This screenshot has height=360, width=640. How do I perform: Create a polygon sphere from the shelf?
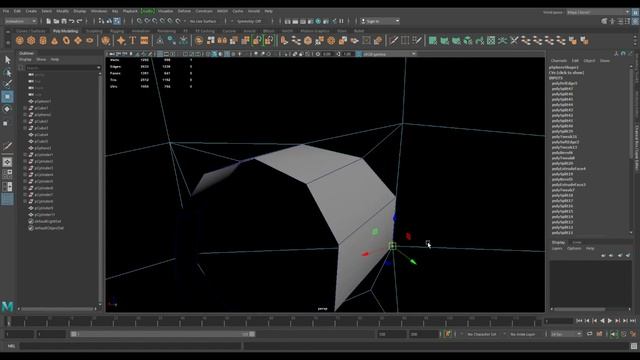(x=20, y=40)
